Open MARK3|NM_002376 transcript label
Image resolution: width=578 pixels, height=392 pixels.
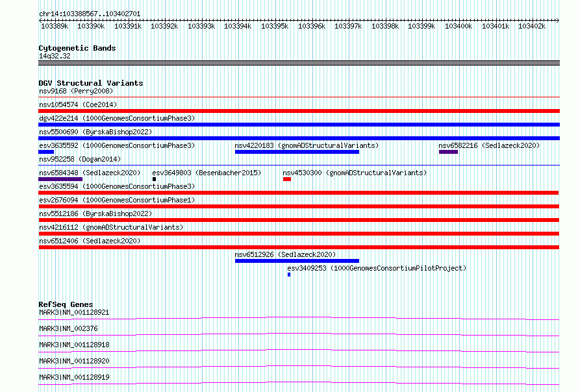[x=68, y=328]
